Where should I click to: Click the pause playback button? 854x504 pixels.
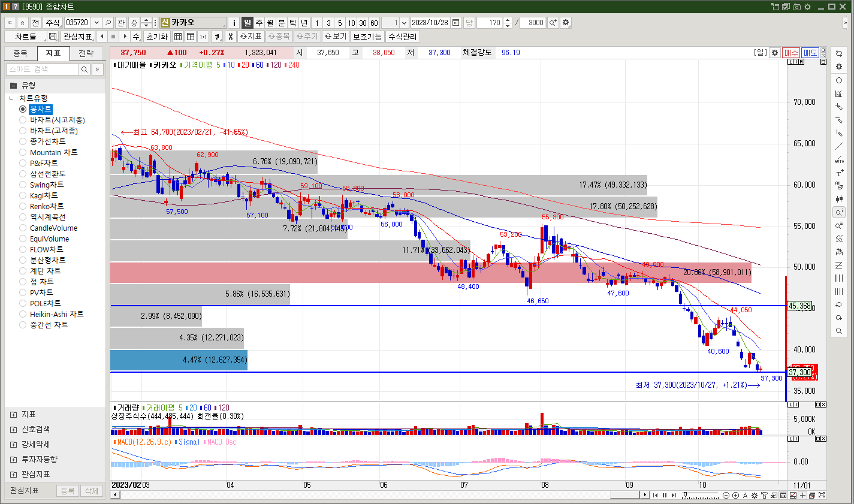coord(665,495)
